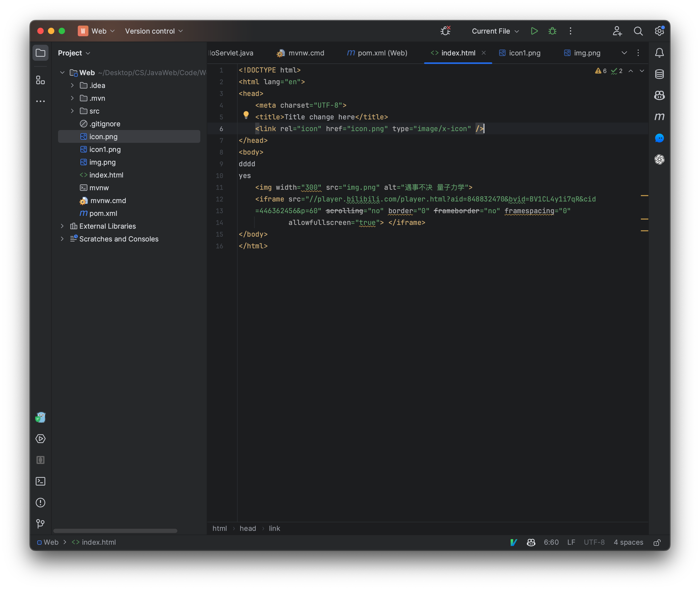Debug the current file with green bug
700x590 pixels.
click(x=552, y=31)
